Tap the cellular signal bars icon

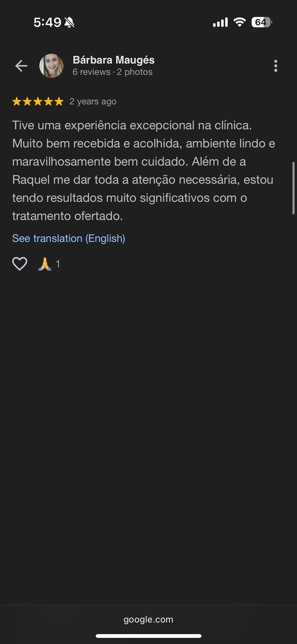click(x=220, y=22)
